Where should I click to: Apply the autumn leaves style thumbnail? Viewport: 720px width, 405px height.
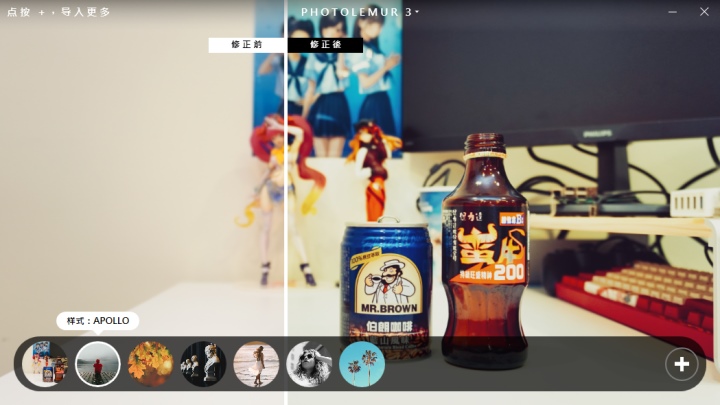coord(151,364)
